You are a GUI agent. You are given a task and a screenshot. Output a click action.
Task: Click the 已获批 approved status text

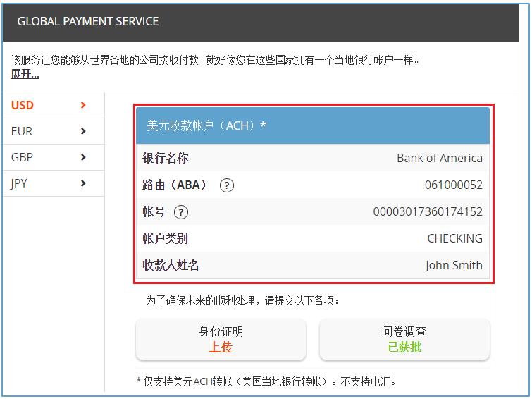(x=404, y=347)
